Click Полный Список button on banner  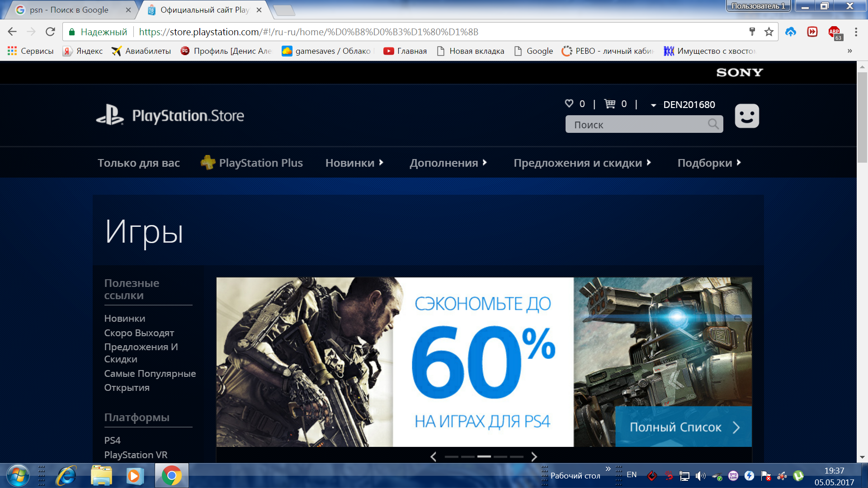(683, 427)
